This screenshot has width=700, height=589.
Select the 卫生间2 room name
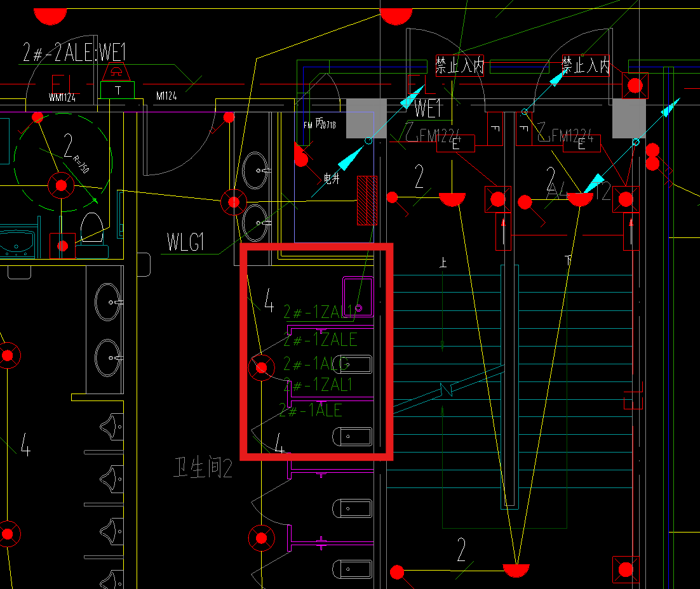(203, 468)
